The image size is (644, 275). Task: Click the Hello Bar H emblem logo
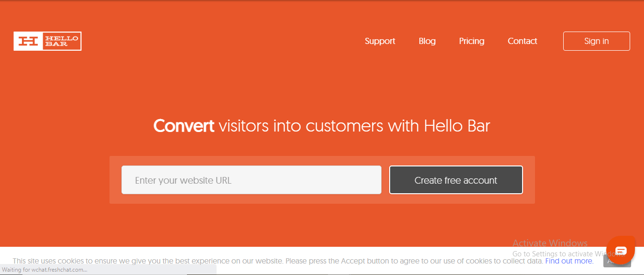coord(28,41)
